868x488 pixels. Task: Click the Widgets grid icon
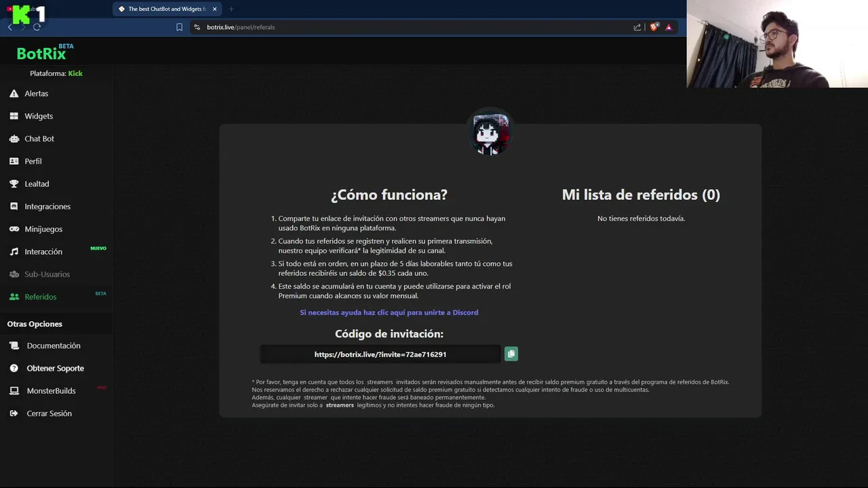click(14, 116)
